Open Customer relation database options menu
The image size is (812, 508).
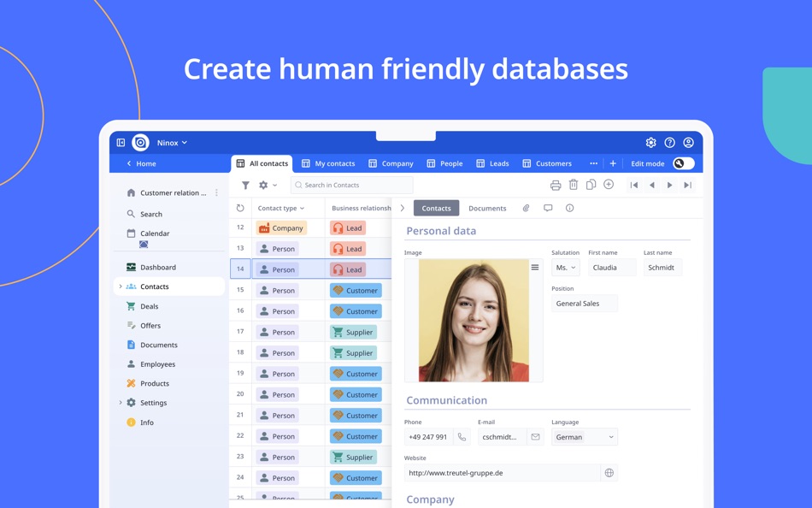tap(216, 192)
